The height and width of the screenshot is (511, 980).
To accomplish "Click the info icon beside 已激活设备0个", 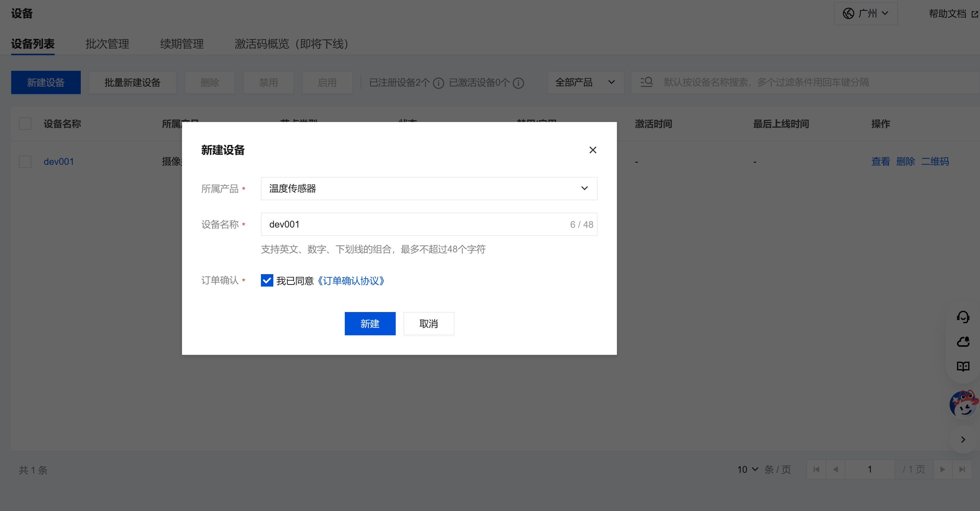I will tap(518, 83).
